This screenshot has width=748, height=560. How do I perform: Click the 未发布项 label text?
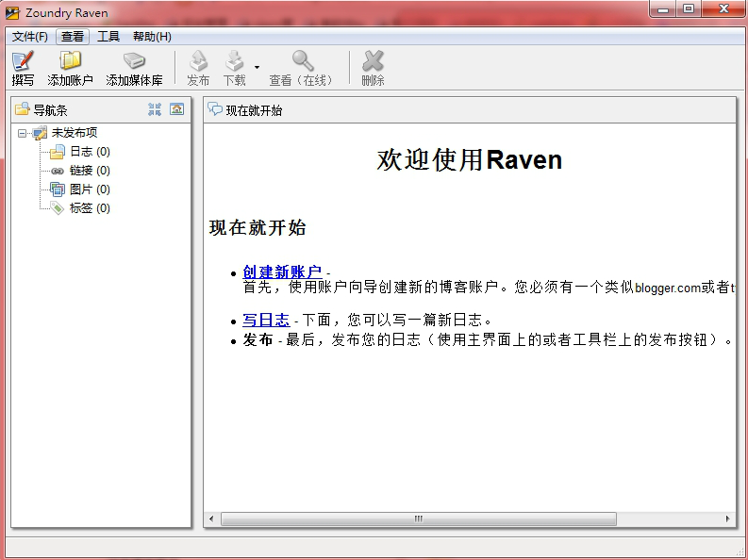[x=75, y=133]
